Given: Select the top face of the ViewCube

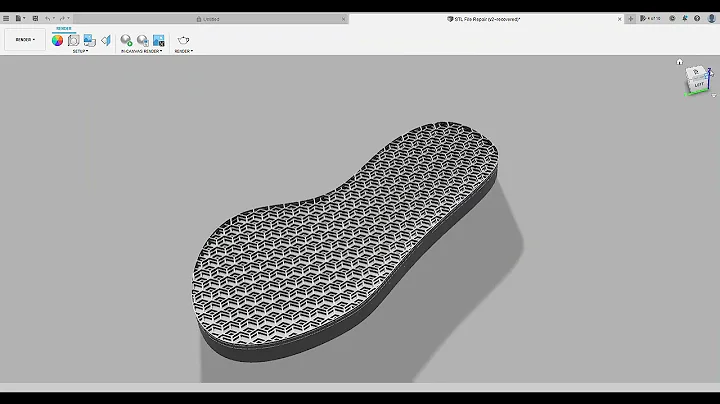Looking at the screenshot, I should 695,72.
